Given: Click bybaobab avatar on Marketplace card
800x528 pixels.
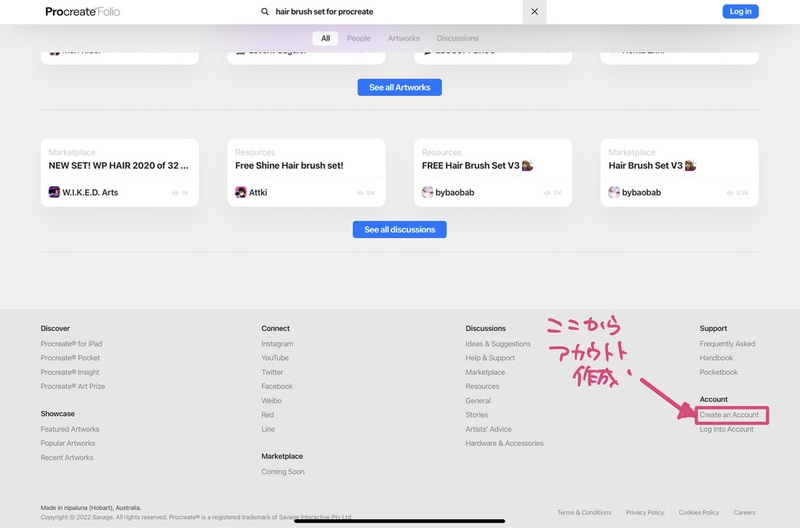Looking at the screenshot, I should pyautogui.click(x=614, y=192).
